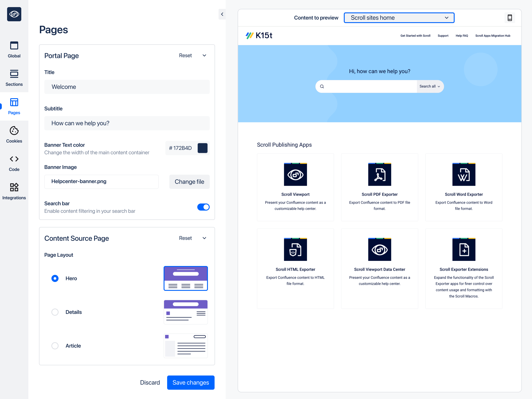Open the Content to preview dropdown
The width and height of the screenshot is (532, 399).
(399, 18)
